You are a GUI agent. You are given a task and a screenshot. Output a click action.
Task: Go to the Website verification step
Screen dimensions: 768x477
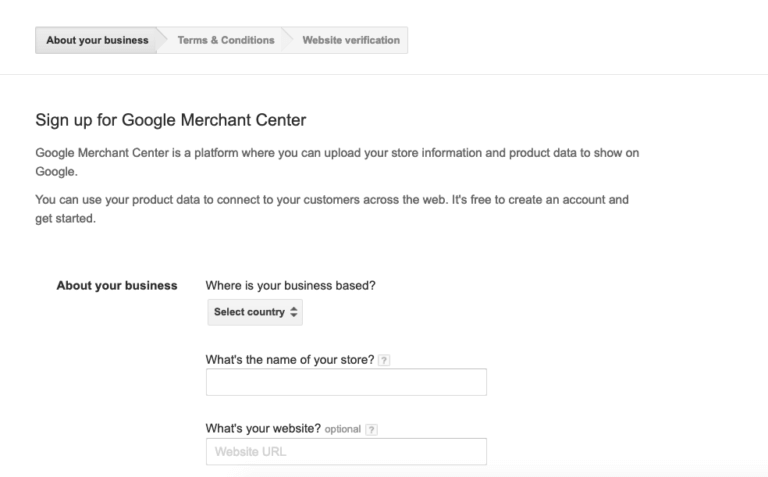pyautogui.click(x=351, y=40)
